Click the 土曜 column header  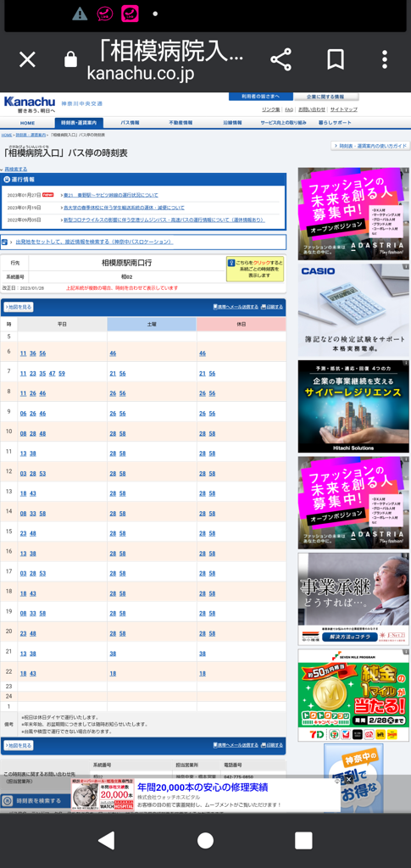click(153, 324)
